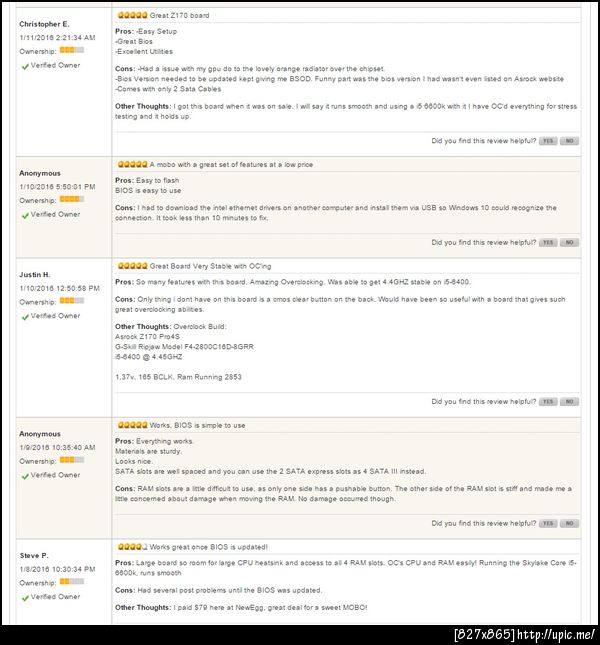
Task: Click the stars beside 'A mobo with a great set'
Action: coord(131,164)
